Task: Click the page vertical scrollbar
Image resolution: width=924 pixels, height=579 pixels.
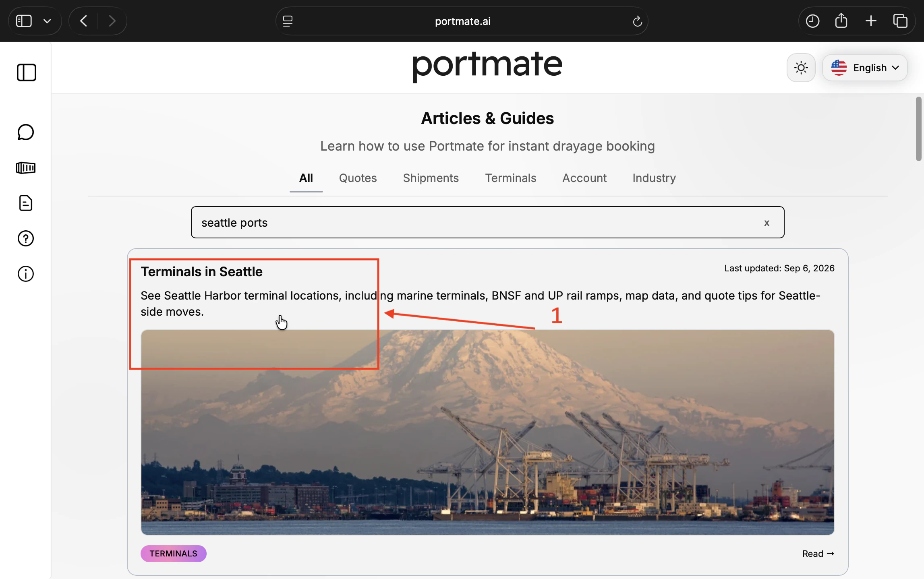Action: (x=918, y=129)
